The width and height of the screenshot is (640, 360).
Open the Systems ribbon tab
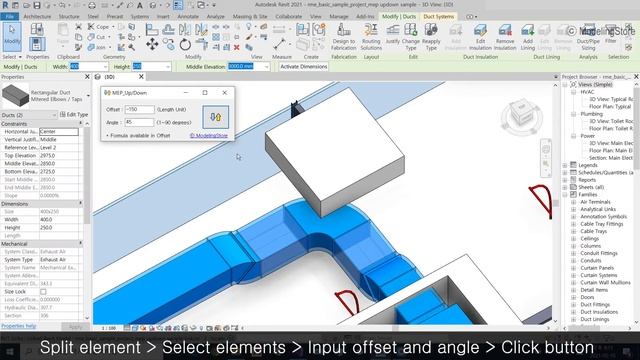pyautogui.click(x=140, y=17)
